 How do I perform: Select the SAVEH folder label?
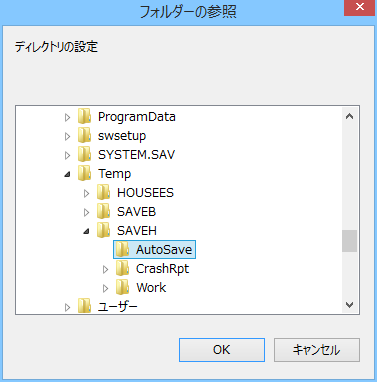137,231
